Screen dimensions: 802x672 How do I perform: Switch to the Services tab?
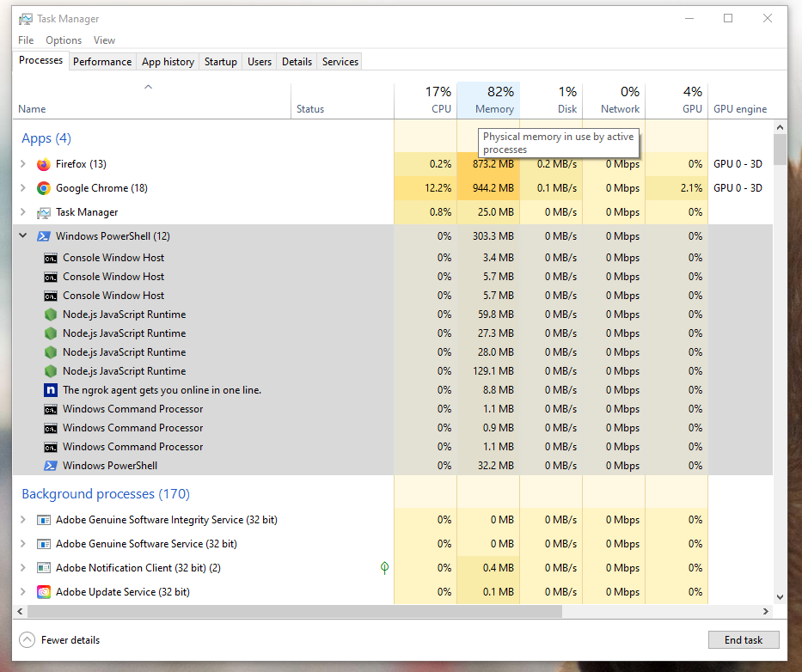coord(340,61)
